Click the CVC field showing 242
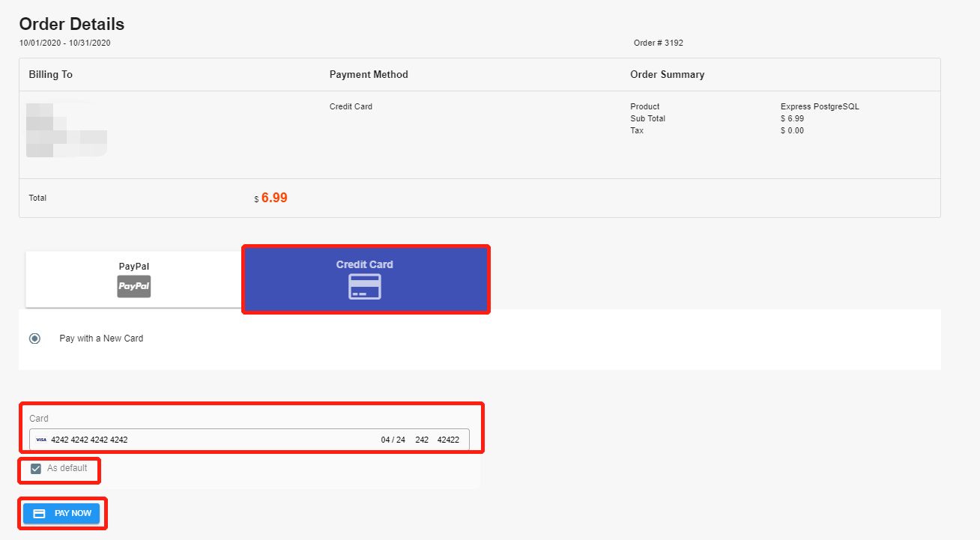The image size is (980, 540). 423,440
